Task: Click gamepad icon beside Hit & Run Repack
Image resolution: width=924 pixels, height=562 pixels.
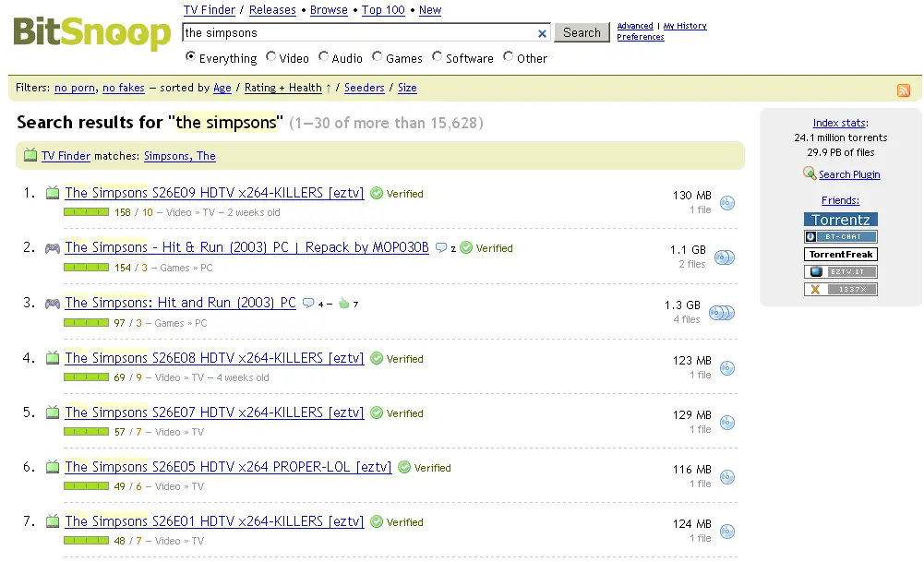Action: [x=53, y=248]
